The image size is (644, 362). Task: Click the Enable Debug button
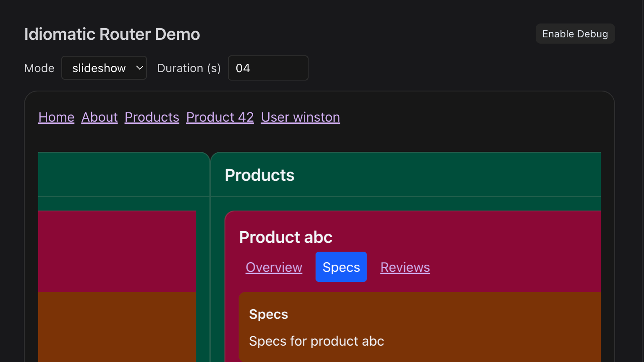click(x=575, y=34)
